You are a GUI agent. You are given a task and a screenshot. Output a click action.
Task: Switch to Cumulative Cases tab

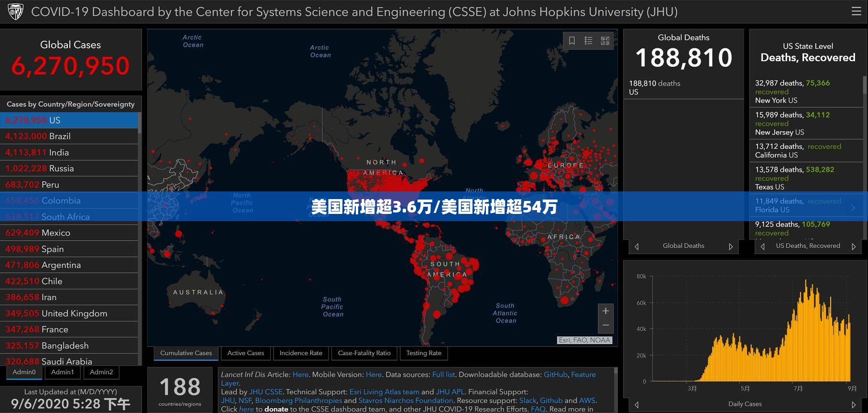click(x=186, y=353)
